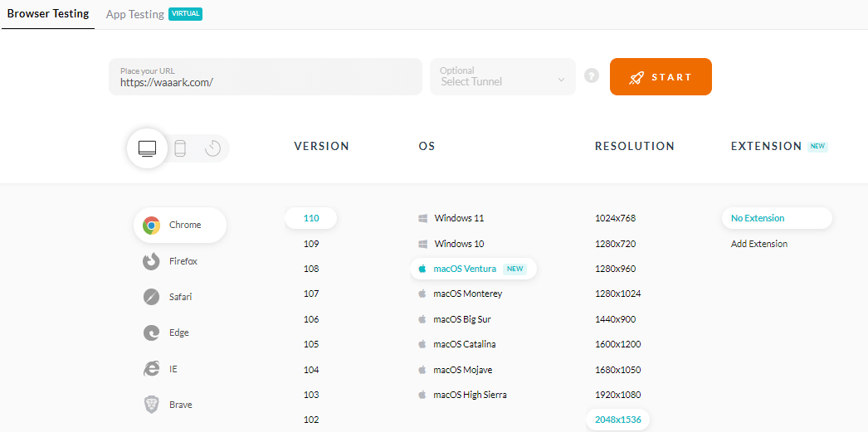Choose 1600x1200 resolution
This screenshot has height=432, width=868.
[617, 344]
